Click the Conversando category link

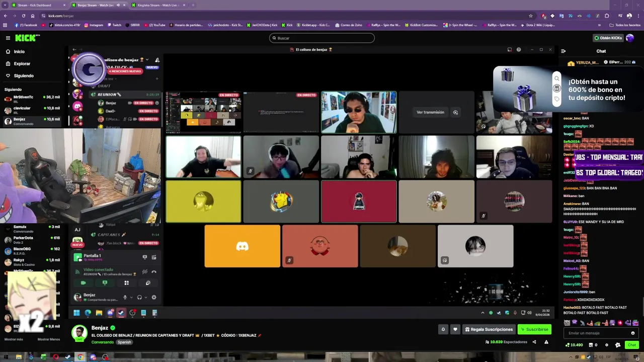pyautogui.click(x=103, y=342)
